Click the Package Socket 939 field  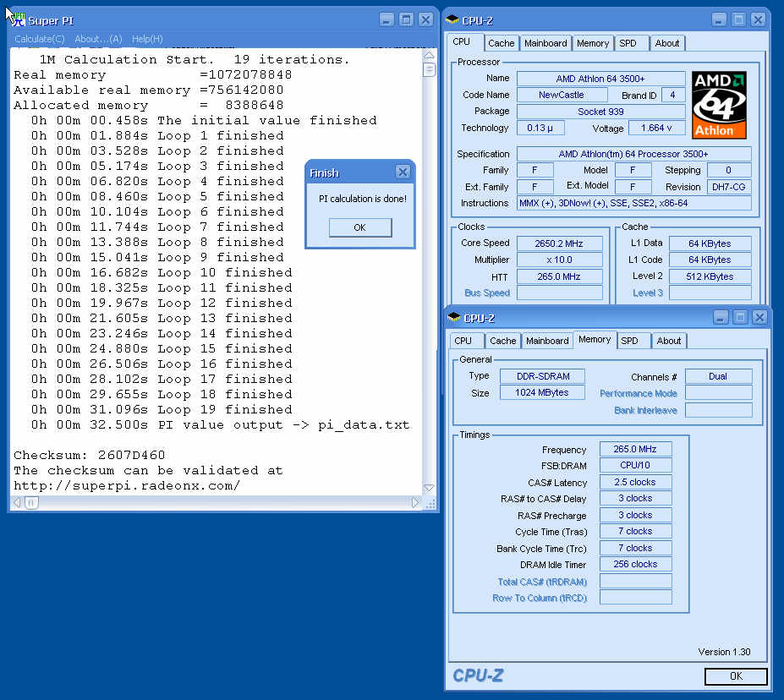tap(600, 112)
